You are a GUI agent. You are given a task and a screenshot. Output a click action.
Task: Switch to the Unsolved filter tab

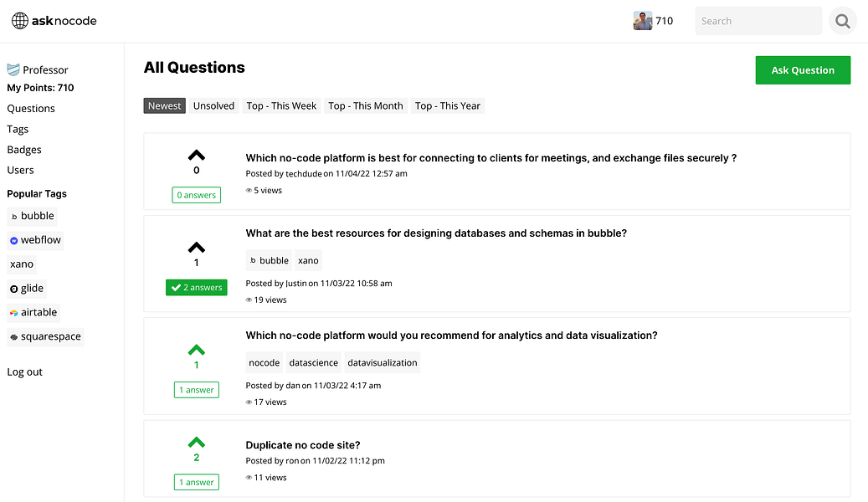coord(213,105)
